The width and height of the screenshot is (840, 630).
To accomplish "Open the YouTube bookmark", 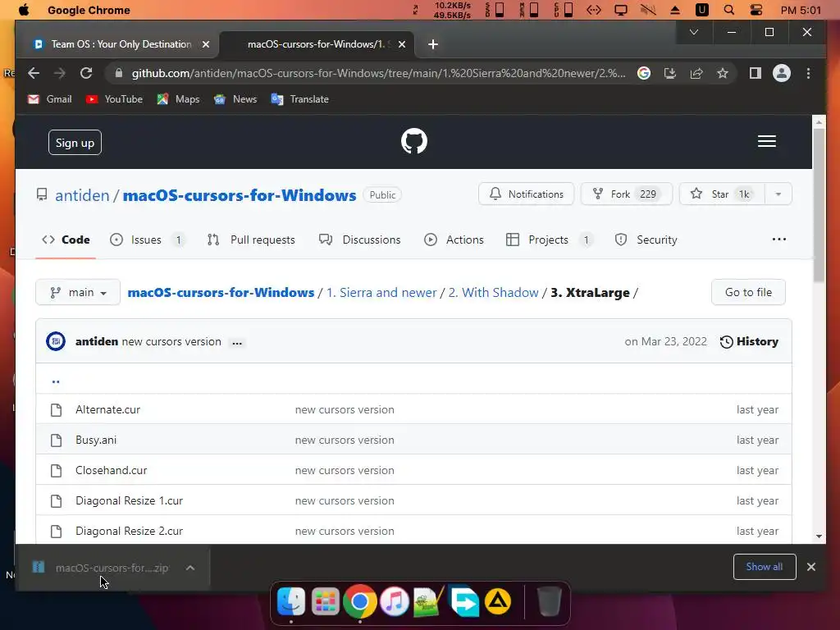I will pos(114,99).
